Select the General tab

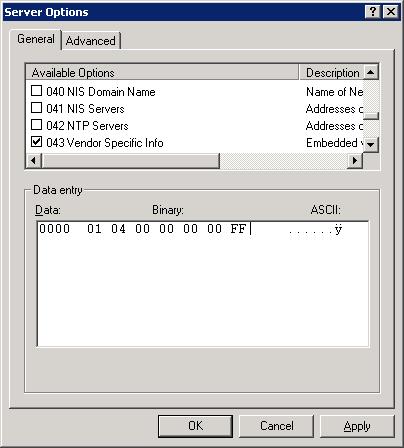tap(36, 39)
